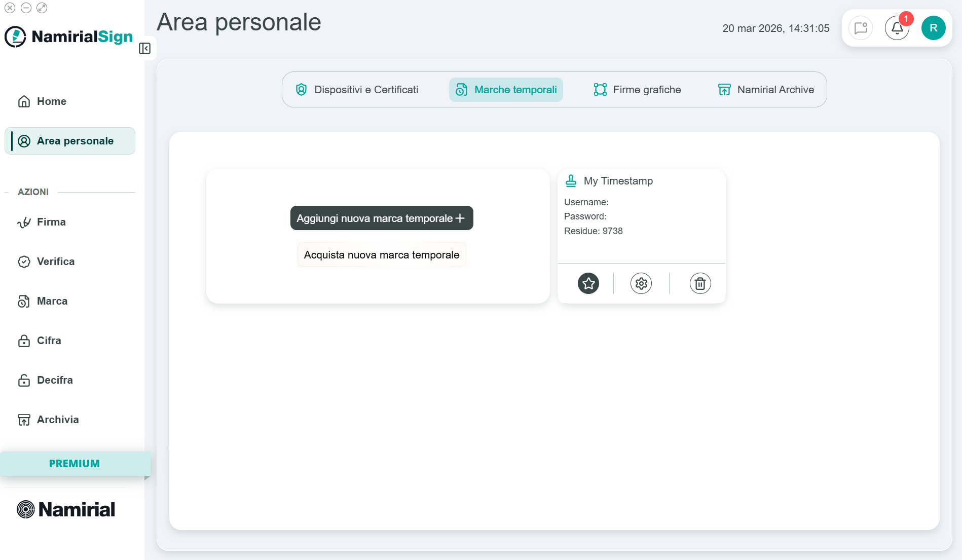Image resolution: width=962 pixels, height=560 pixels.
Task: Click the window fullscreen button at the window's top-left
Action: tap(42, 8)
